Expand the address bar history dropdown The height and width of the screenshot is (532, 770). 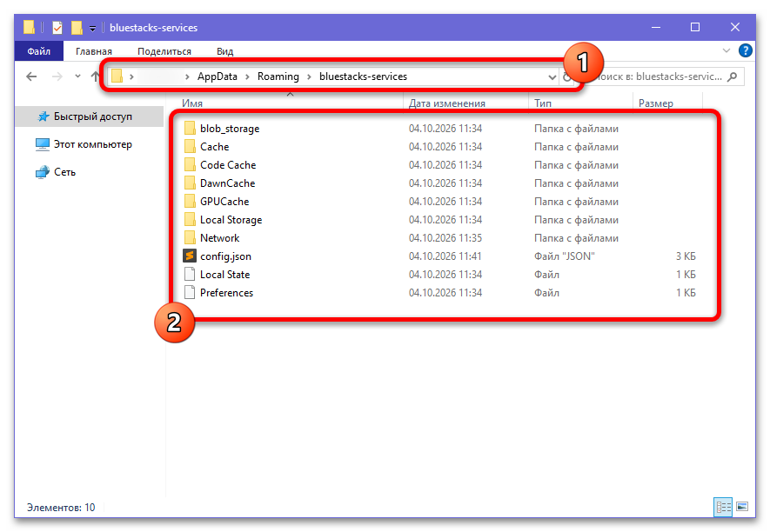tap(552, 77)
